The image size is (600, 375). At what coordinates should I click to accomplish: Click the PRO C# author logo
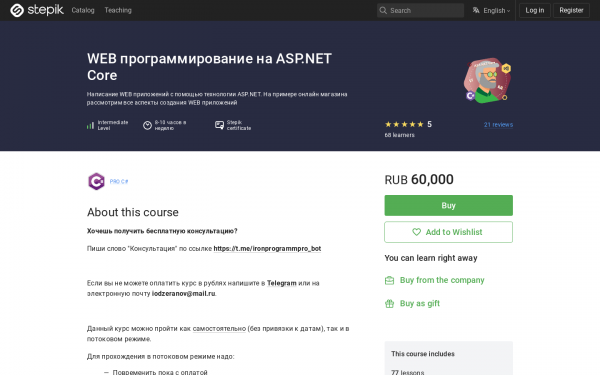click(x=96, y=181)
